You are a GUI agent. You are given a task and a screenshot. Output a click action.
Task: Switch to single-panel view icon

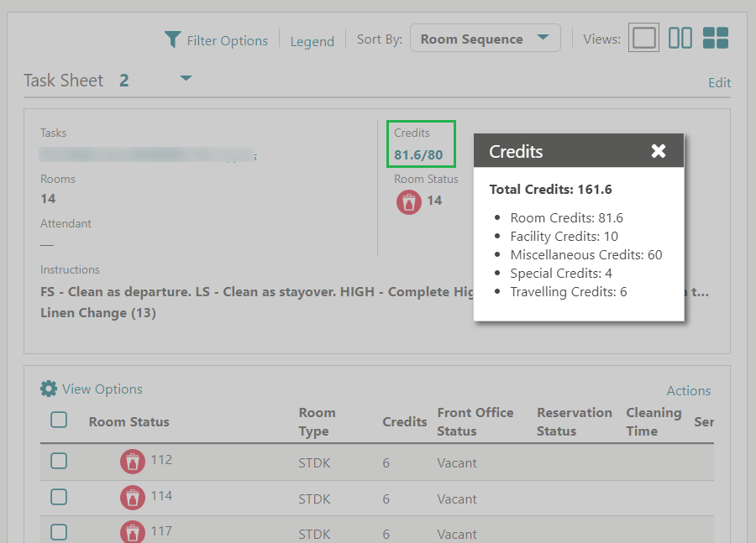click(643, 38)
